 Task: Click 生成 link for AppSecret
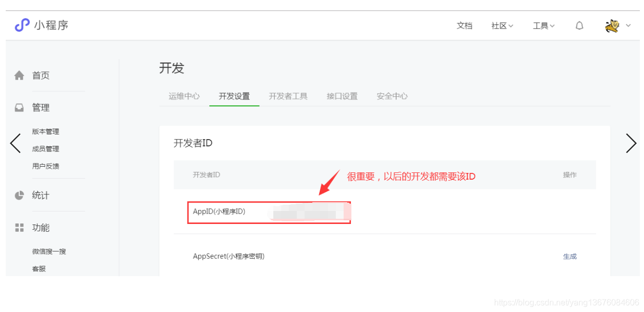pos(570,256)
